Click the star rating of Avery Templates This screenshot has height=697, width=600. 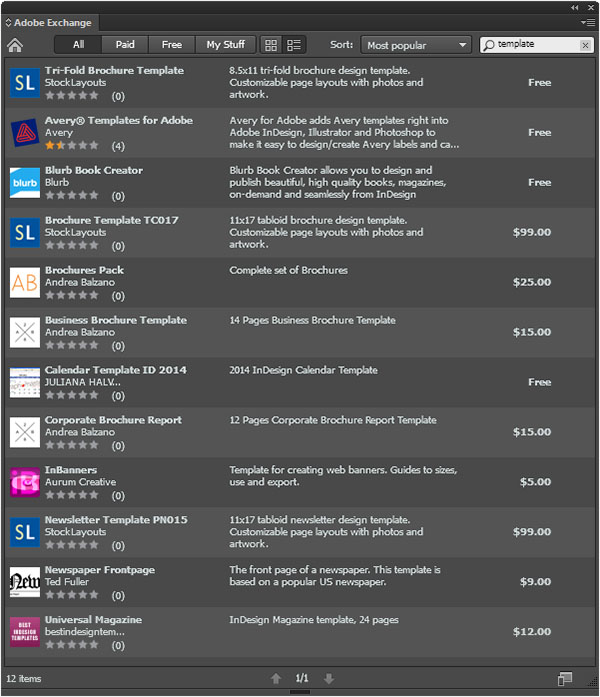[x=72, y=145]
